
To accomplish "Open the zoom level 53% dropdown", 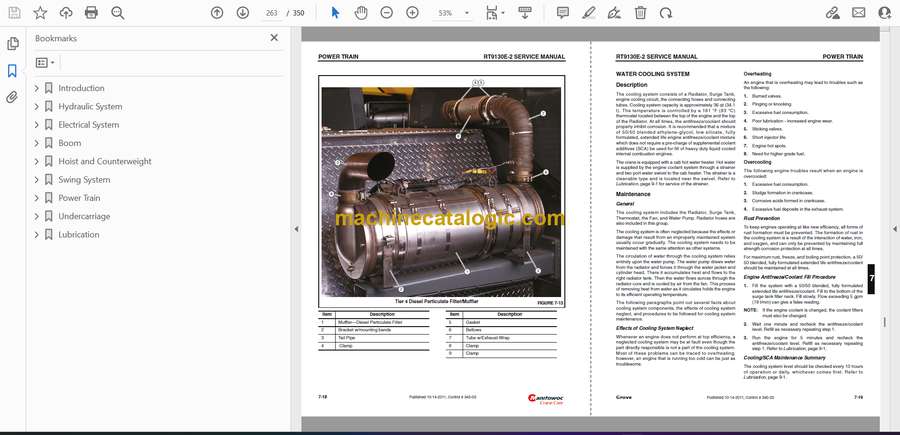I will tap(453, 13).
